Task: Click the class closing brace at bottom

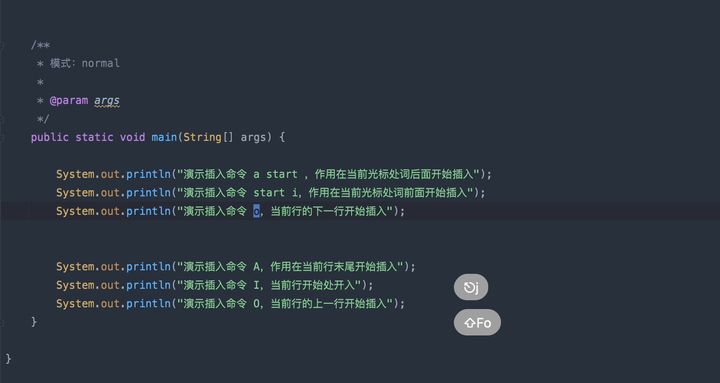Action: (x=8, y=359)
